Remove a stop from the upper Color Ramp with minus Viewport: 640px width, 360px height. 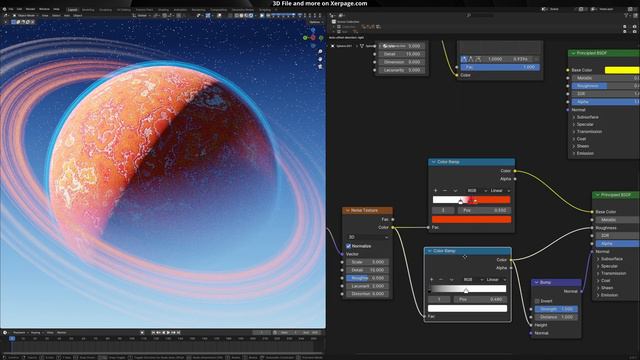(445, 191)
